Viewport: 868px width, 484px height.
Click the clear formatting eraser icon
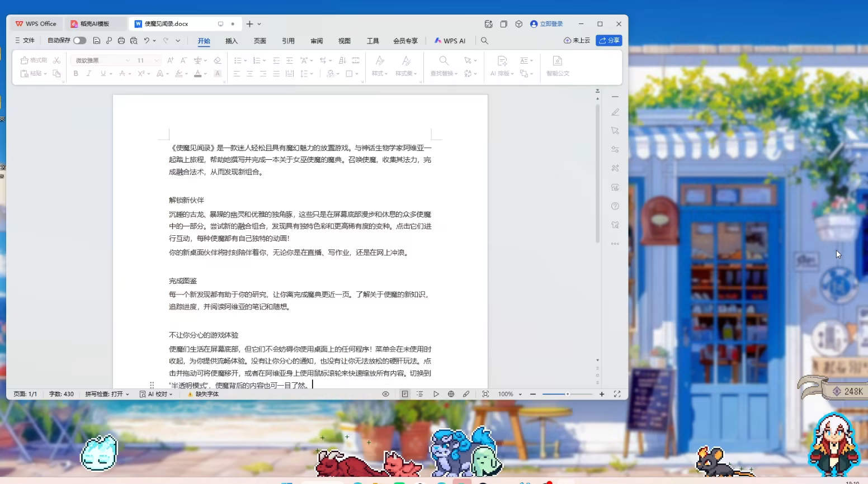(218, 60)
